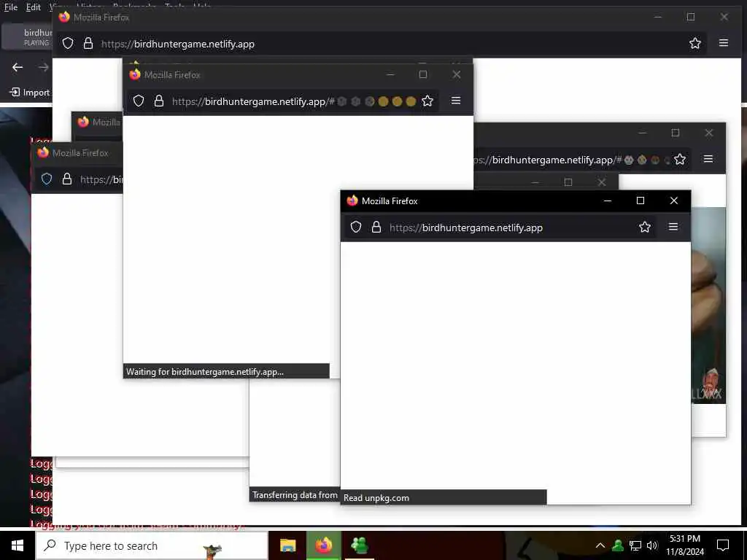Close the right-side Firefox window behind the front popup
This screenshot has height=560, width=747.
[709, 133]
